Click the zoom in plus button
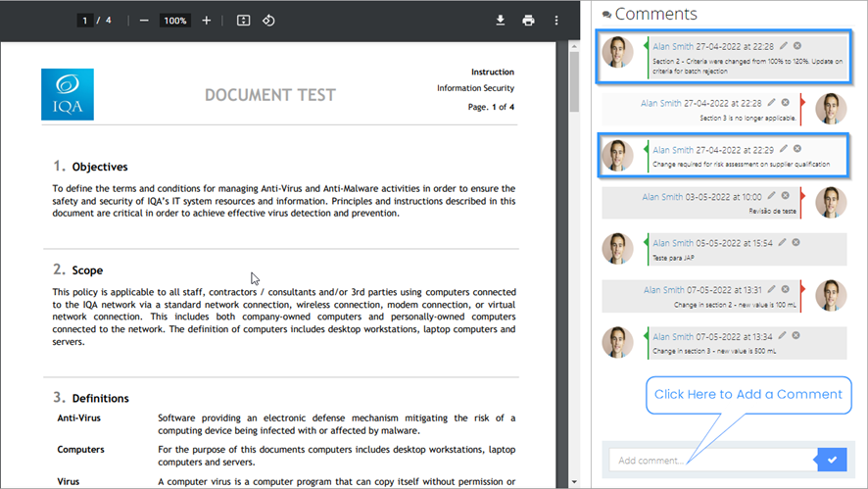The height and width of the screenshot is (489, 868). 206,21
